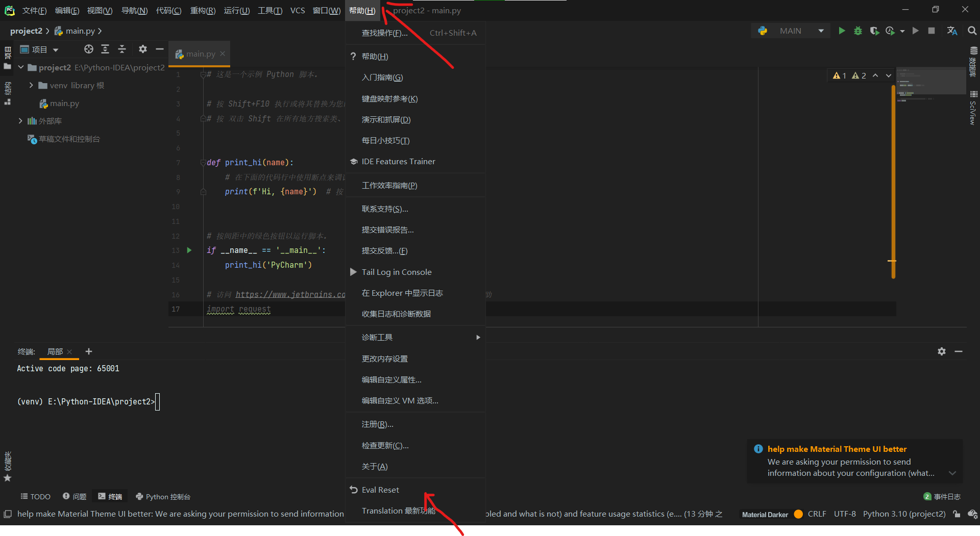Click the Search Everywhere magnifier icon
Screen dimensions: 980x536
[x=972, y=31]
